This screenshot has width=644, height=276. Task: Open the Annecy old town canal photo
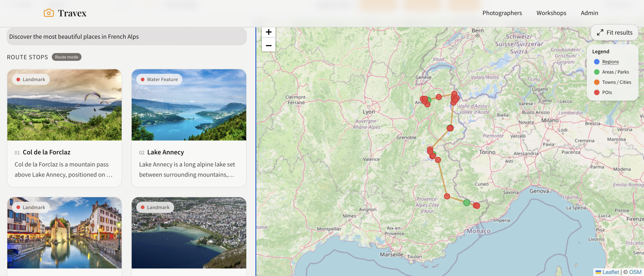64,233
